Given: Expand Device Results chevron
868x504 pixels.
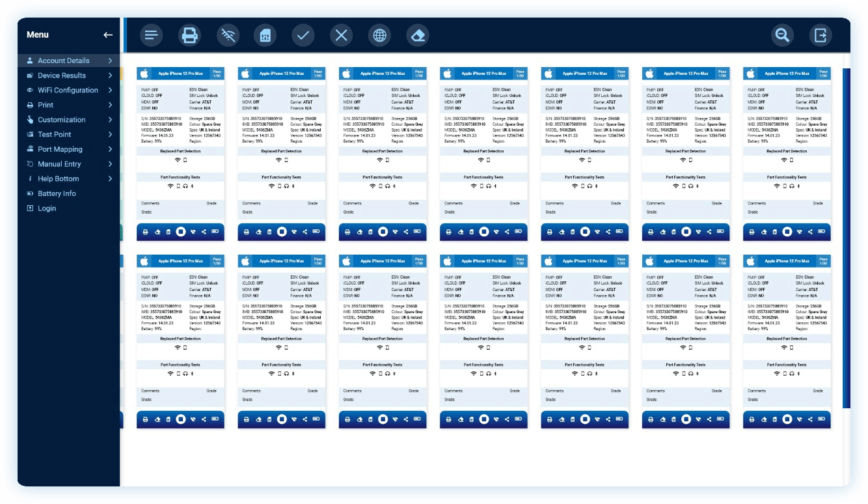Looking at the screenshot, I should coord(111,76).
